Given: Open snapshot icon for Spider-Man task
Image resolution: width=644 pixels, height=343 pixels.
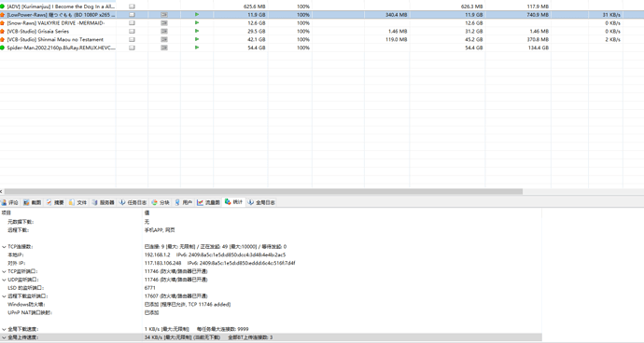Looking at the screenshot, I should 164,48.
